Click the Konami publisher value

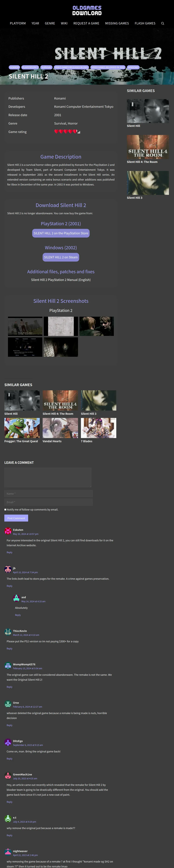60,98
